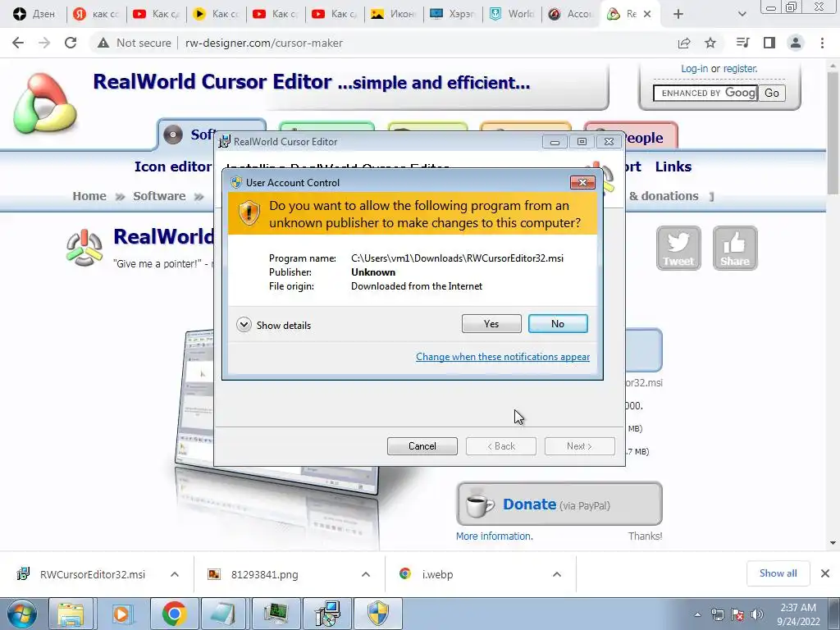Open Windows Explorer from taskbar
This screenshot has height=630, width=840.
pos(71,614)
